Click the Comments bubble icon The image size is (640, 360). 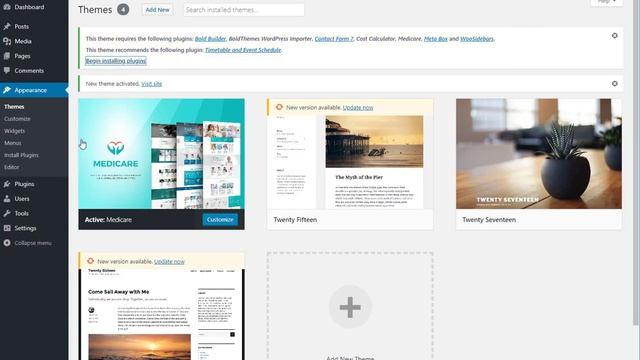click(x=7, y=71)
